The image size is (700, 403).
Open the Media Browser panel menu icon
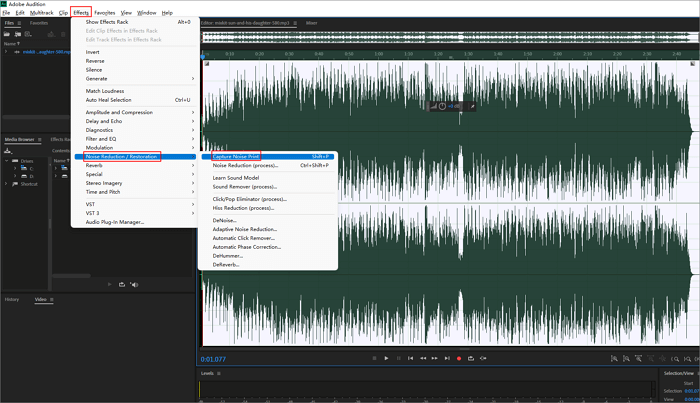coord(40,140)
